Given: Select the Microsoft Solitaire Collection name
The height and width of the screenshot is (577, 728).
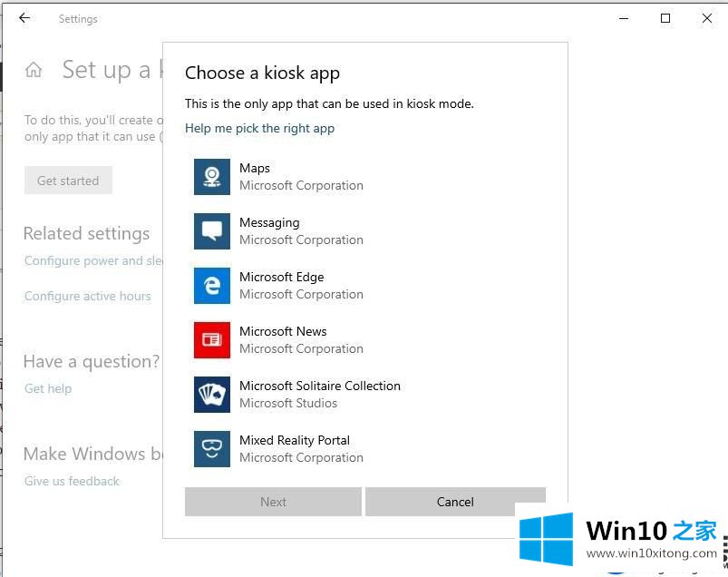Looking at the screenshot, I should (320, 386).
